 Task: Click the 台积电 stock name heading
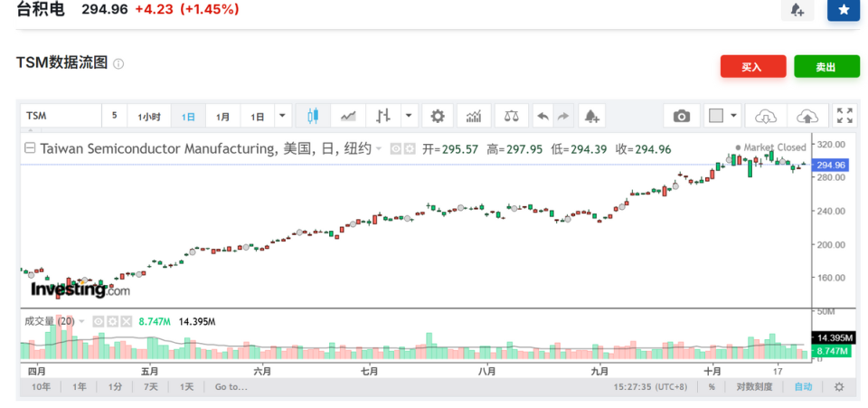point(41,9)
